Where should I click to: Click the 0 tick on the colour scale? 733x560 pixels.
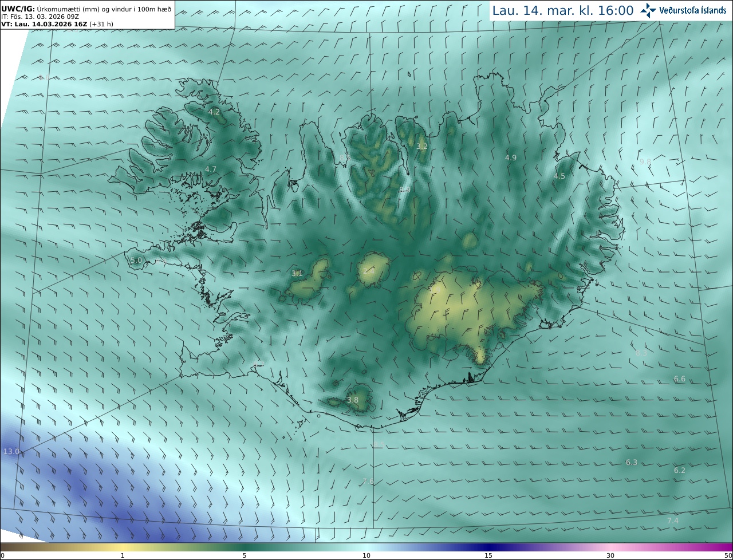[2, 555]
